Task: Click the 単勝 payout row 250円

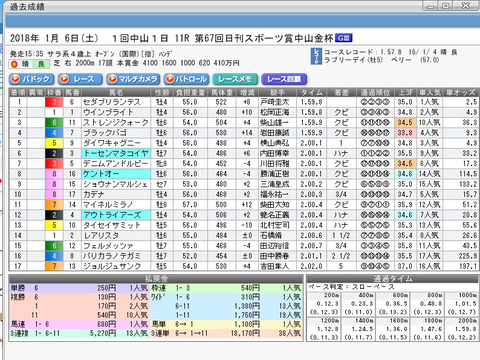Action: coord(79,288)
